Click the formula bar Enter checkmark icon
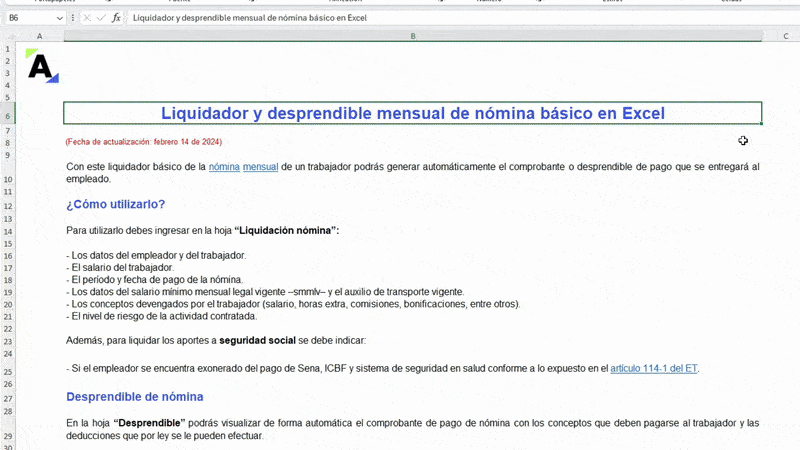 (x=101, y=18)
